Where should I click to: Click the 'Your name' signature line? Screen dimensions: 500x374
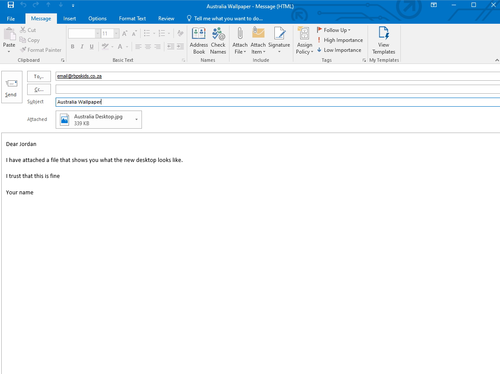click(20, 192)
